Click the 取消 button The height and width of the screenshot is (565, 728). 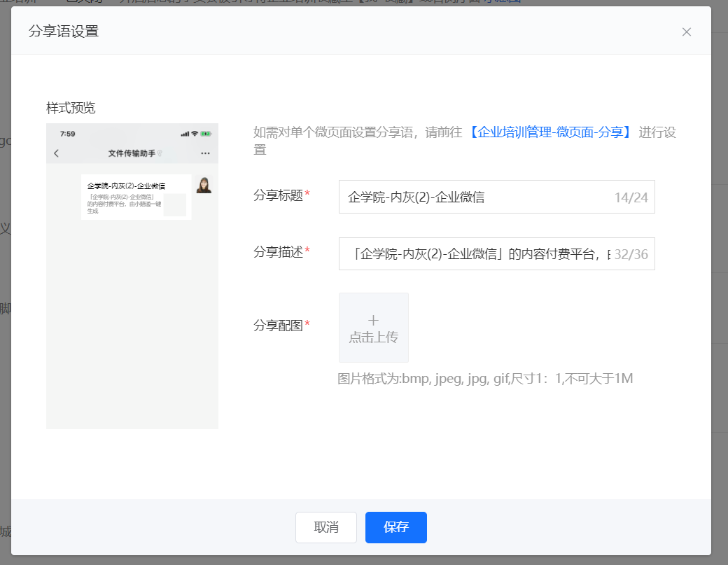pyautogui.click(x=326, y=527)
